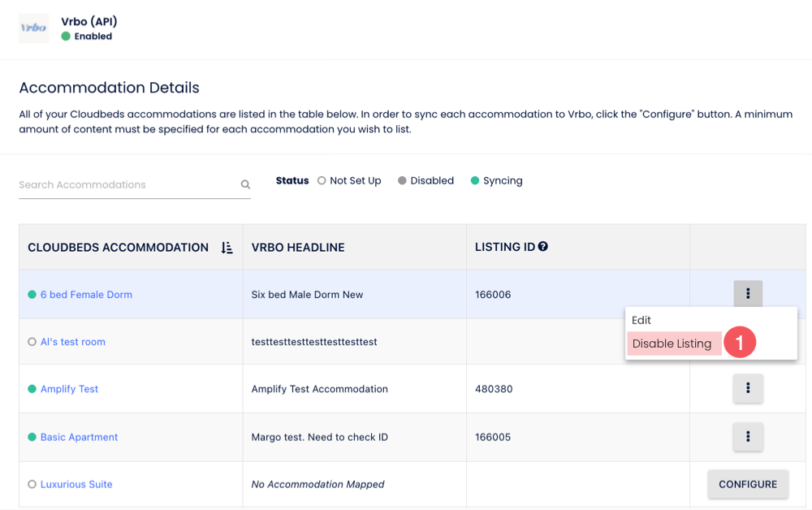Open Al's test room link
812x510 pixels.
click(x=73, y=342)
